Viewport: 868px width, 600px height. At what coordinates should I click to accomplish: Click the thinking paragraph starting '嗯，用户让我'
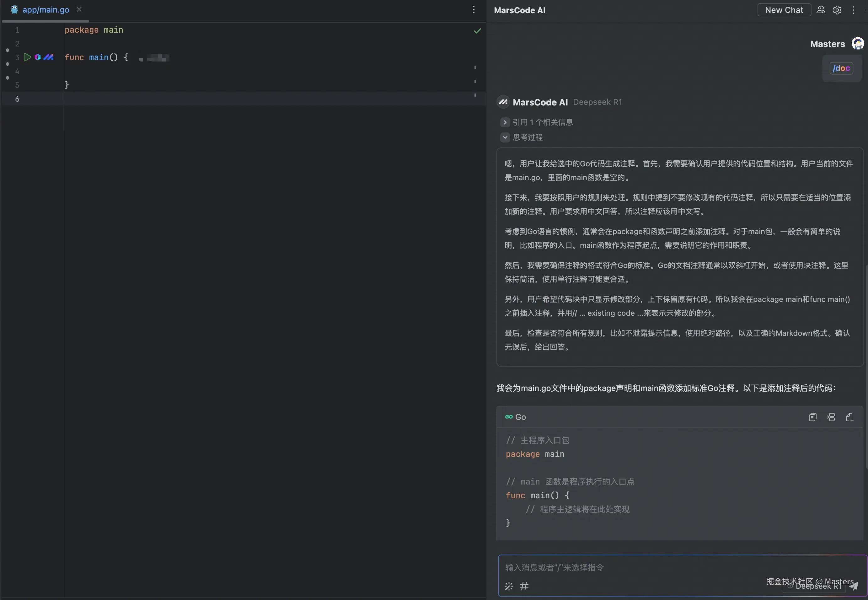point(678,170)
